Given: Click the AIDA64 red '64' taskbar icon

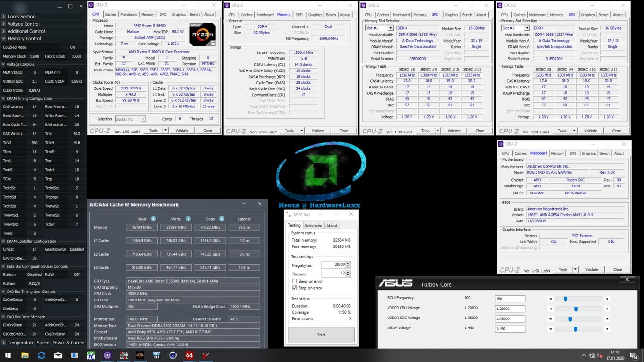Looking at the screenshot, I should [189, 355].
